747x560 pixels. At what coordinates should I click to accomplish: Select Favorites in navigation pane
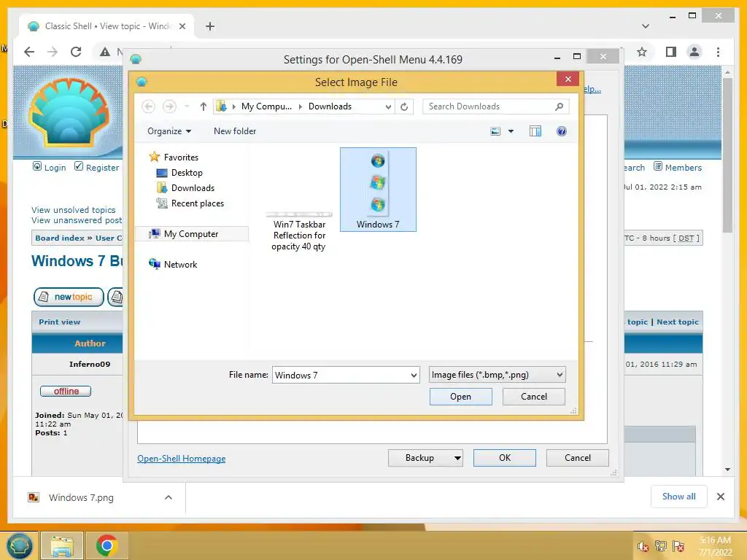tap(174, 157)
